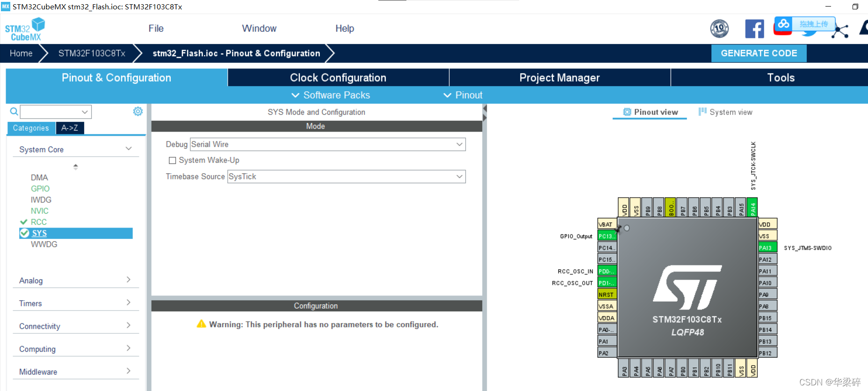Select DMA in System Core list

(39, 177)
